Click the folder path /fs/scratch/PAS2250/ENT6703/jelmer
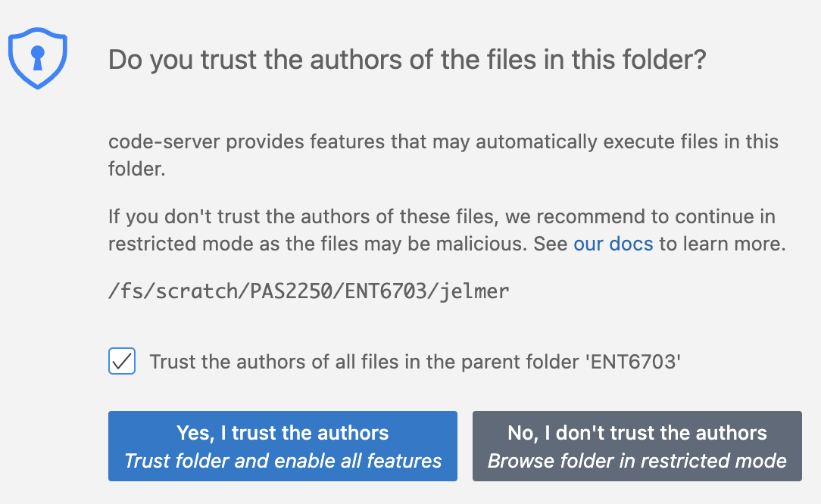The height and width of the screenshot is (504, 821). click(x=308, y=291)
